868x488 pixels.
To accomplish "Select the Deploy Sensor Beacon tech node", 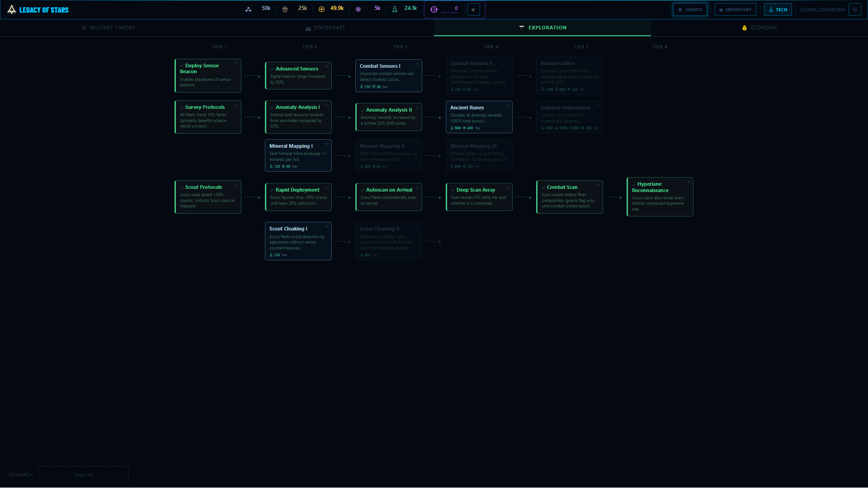I will click(208, 75).
